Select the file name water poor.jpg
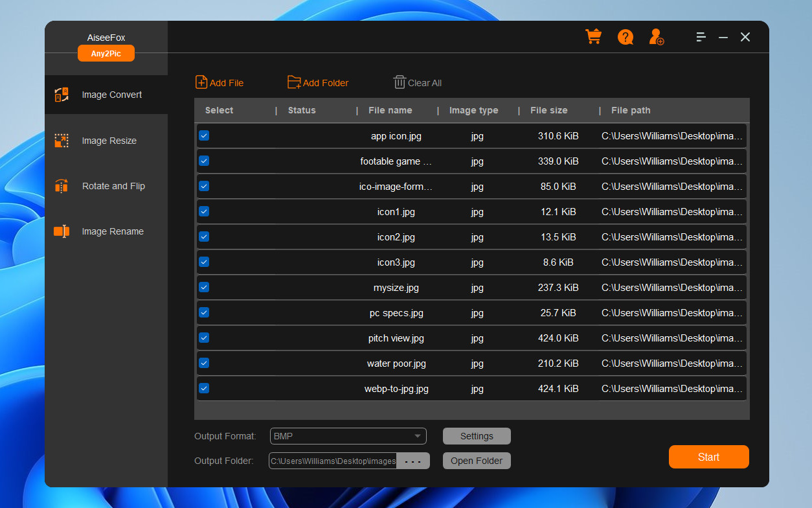 [396, 364]
